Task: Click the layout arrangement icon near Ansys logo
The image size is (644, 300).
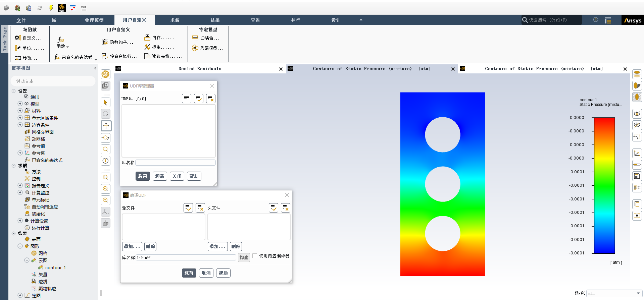Action: pyautogui.click(x=608, y=20)
